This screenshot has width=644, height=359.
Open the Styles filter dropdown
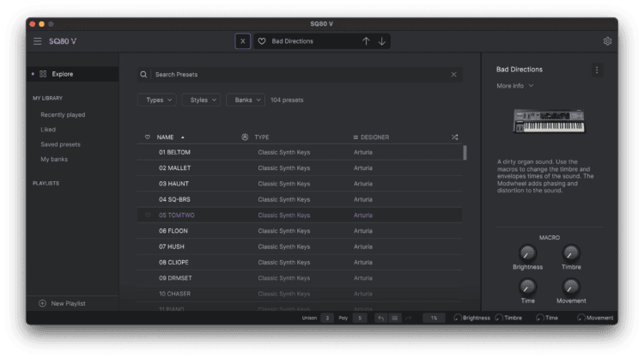point(201,100)
